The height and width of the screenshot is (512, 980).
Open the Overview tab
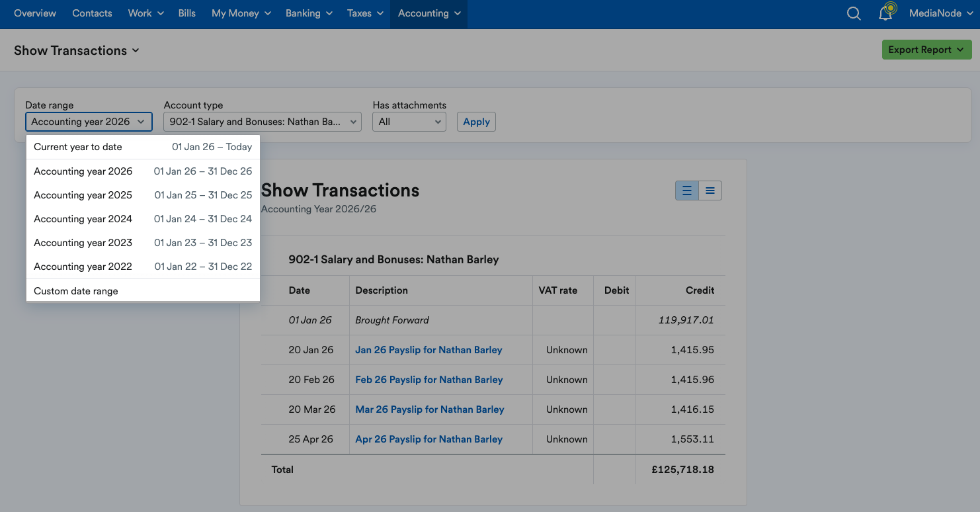(35, 13)
